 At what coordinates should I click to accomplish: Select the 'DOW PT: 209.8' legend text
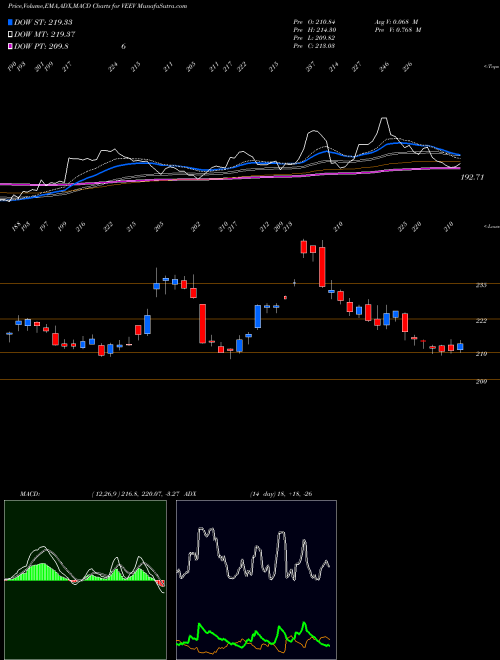tap(41, 46)
